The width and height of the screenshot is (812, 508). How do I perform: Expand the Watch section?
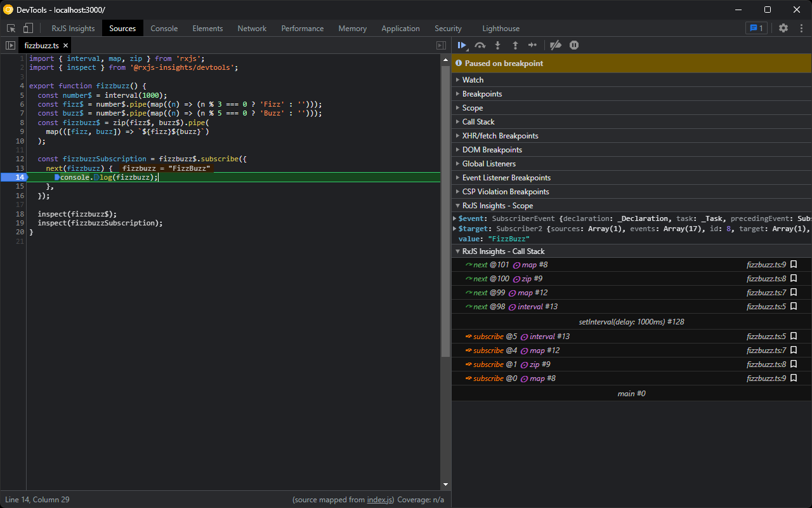tap(632, 80)
